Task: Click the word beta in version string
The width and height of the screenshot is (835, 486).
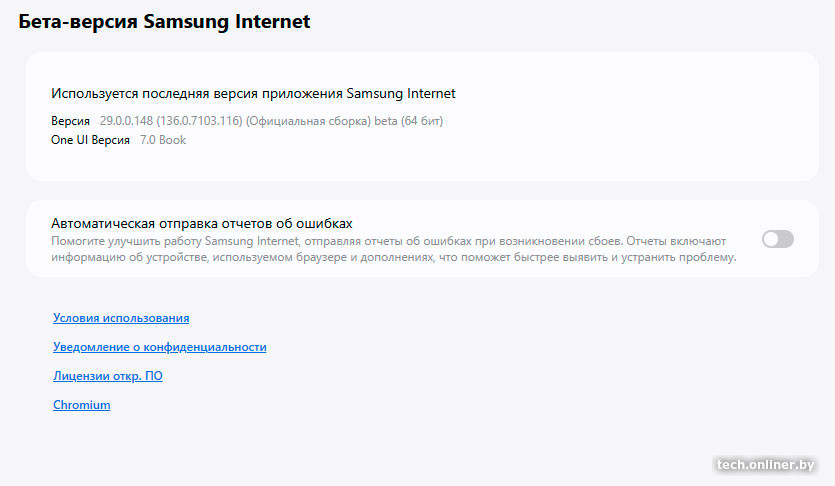Action: coord(385,121)
